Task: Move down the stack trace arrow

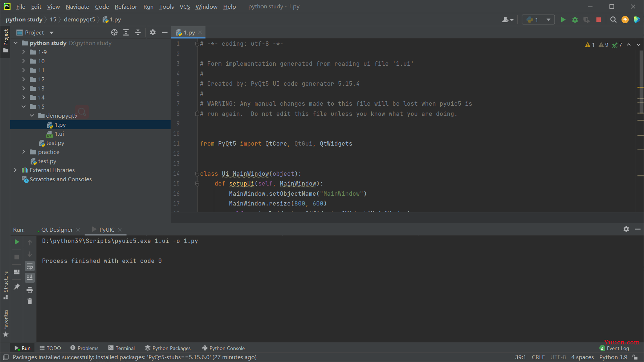Action: pyautogui.click(x=30, y=254)
